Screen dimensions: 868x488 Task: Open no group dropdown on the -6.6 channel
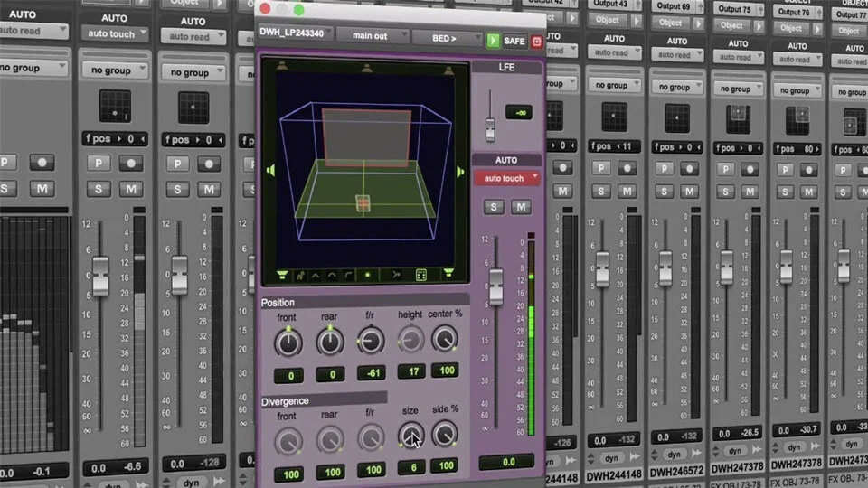115,70
